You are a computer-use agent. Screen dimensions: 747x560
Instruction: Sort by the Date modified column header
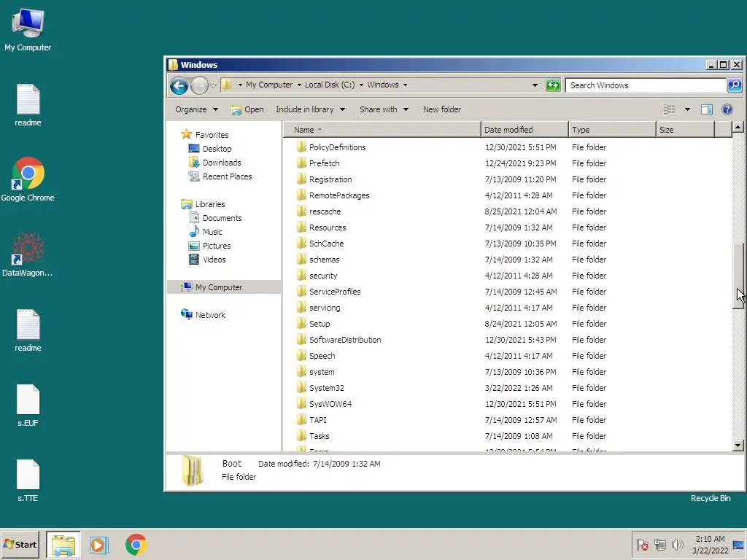pyautogui.click(x=525, y=130)
